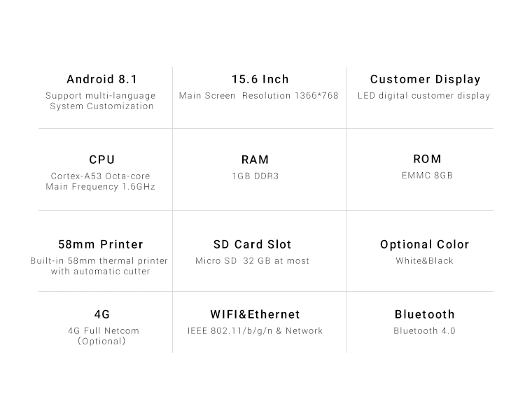Click the Bluetooth 4.0 description
This screenshot has height=420, width=525.
(425, 331)
